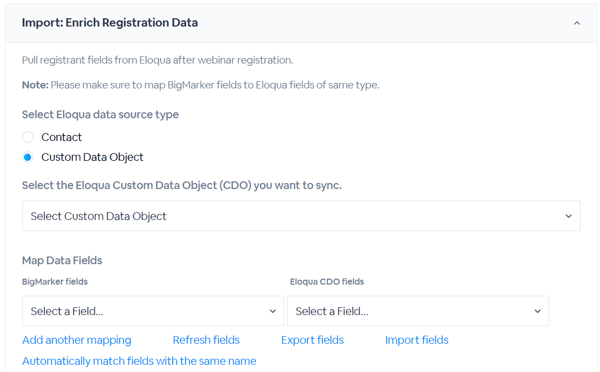Screen dimensions: 600x372
Task: Click the Import: Enrich Registration Data heading
Action: click(x=110, y=23)
